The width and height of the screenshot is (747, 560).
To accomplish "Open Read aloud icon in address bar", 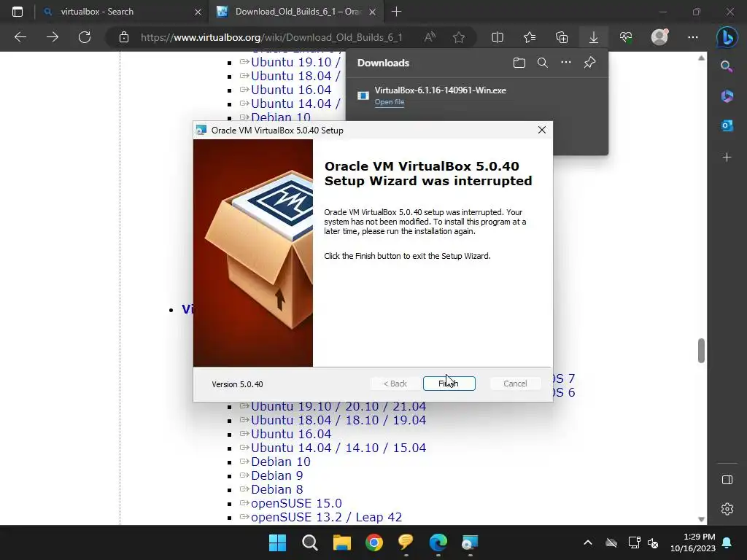I will [x=430, y=37].
